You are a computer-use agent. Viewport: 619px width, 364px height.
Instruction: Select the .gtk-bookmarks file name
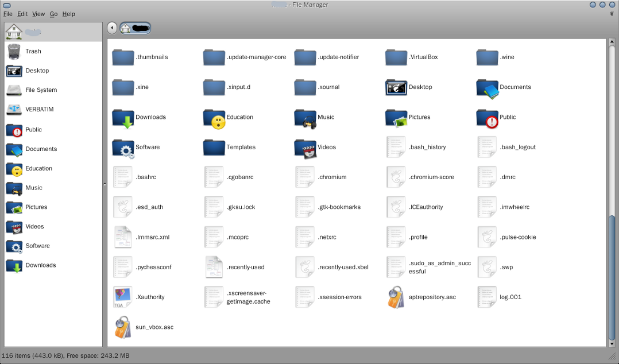click(339, 207)
